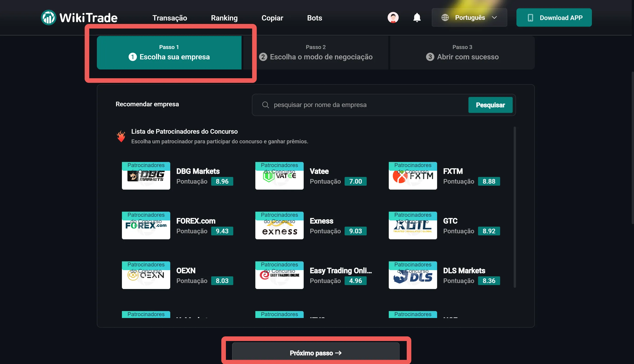
Task: Select the DBG Markets logo
Action: pyautogui.click(x=146, y=176)
